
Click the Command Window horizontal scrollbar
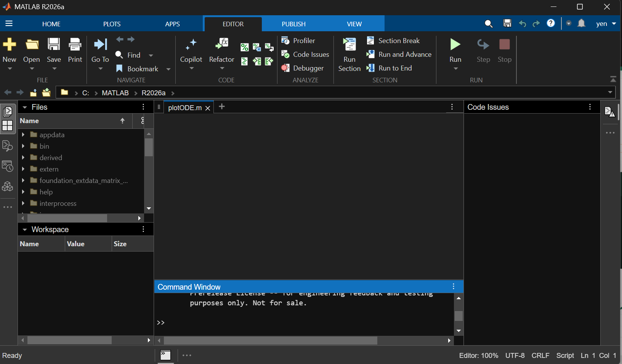(271, 340)
